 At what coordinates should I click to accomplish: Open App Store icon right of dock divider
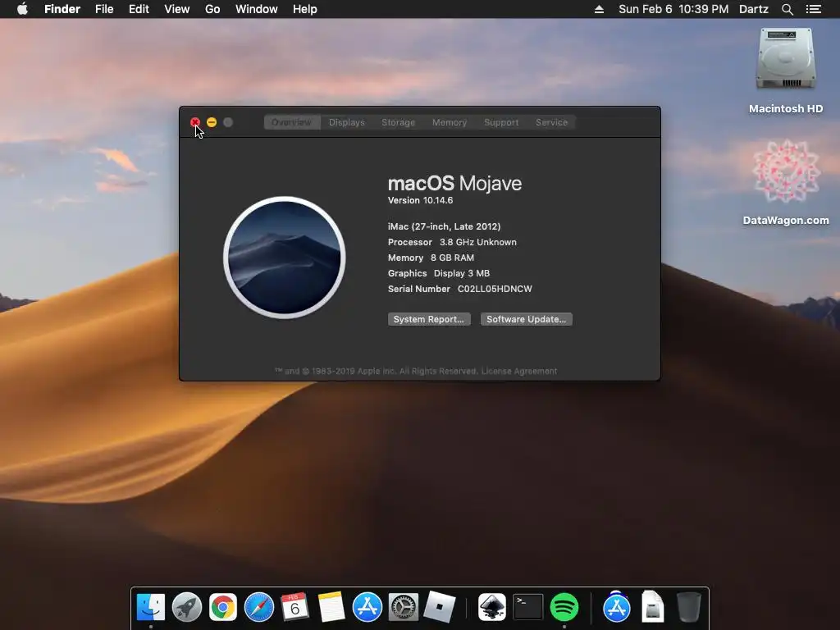coord(617,607)
